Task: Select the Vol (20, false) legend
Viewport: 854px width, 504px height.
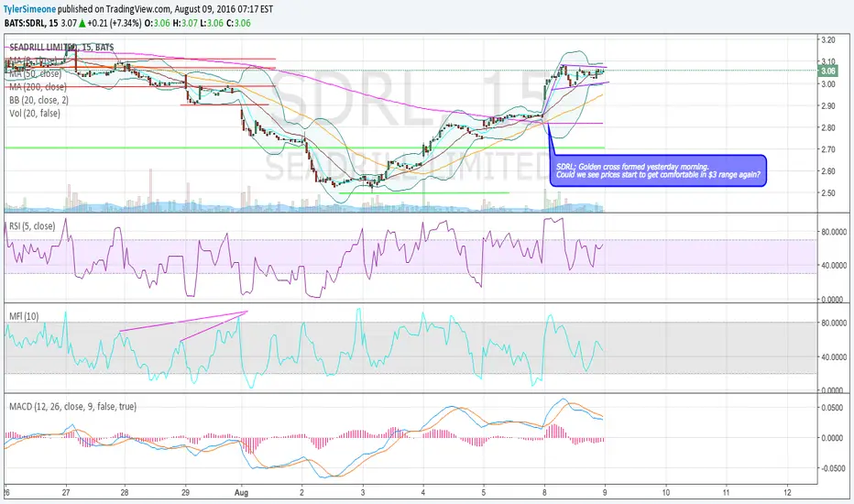Action: click(34, 114)
